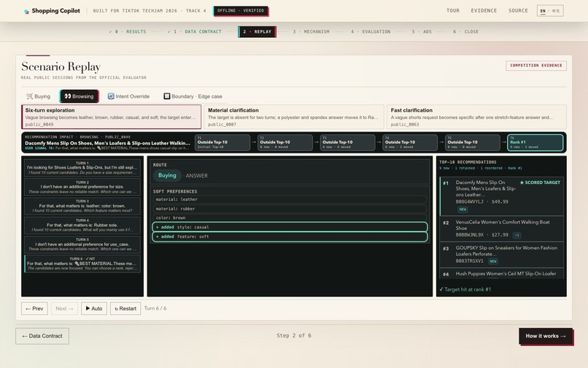Click the Buying route pill
The image size is (588, 368).
click(167, 175)
